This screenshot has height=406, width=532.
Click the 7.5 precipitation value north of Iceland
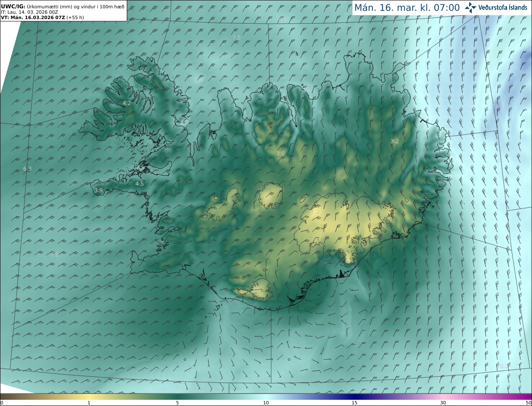tap(236, 38)
